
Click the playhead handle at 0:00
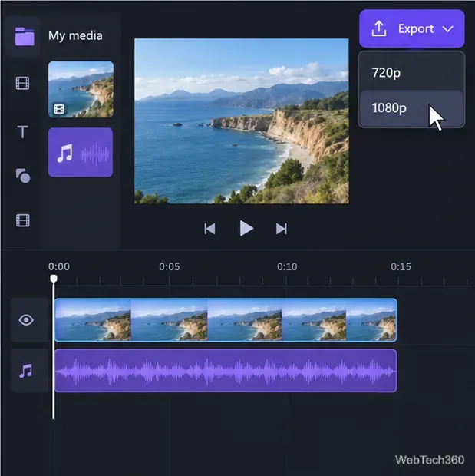point(54,279)
